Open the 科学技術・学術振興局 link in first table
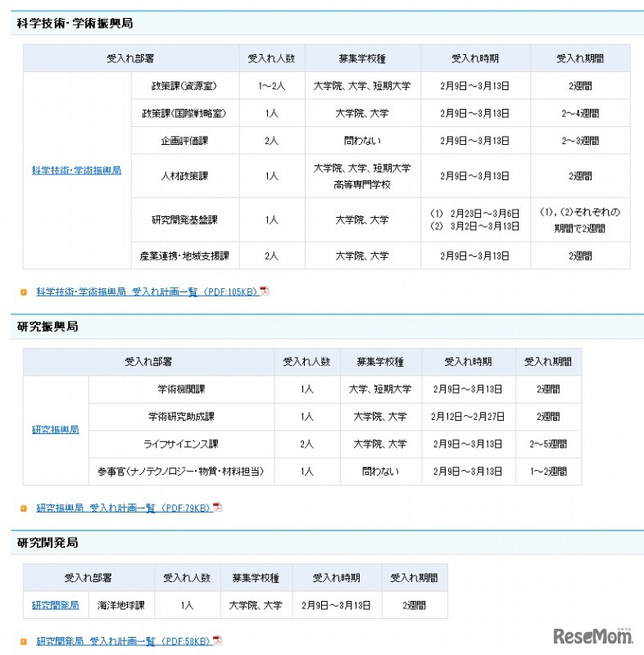The width and height of the screenshot is (644, 655). point(76,170)
